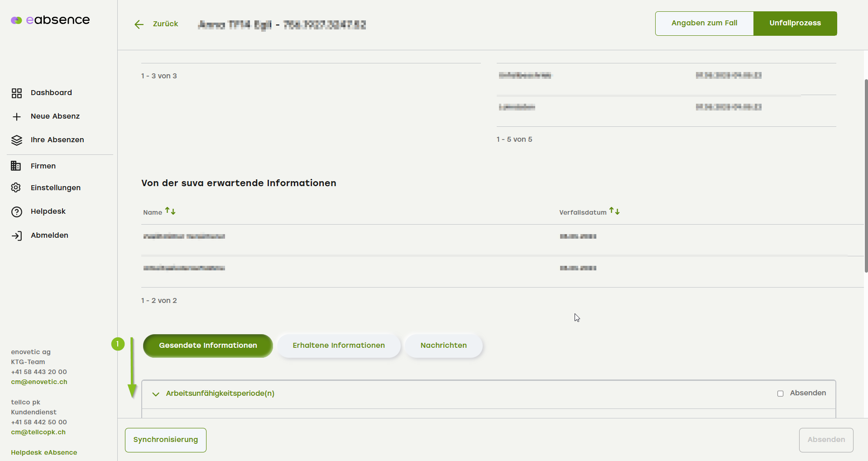The height and width of the screenshot is (461, 868).
Task: Open Dashboard via grid icon
Action: [x=17, y=93]
